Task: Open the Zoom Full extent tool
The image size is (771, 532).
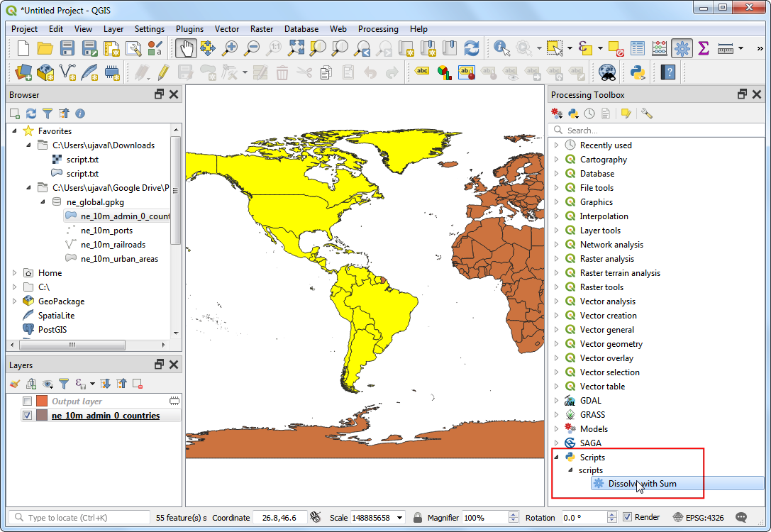Action: pyautogui.click(x=296, y=48)
